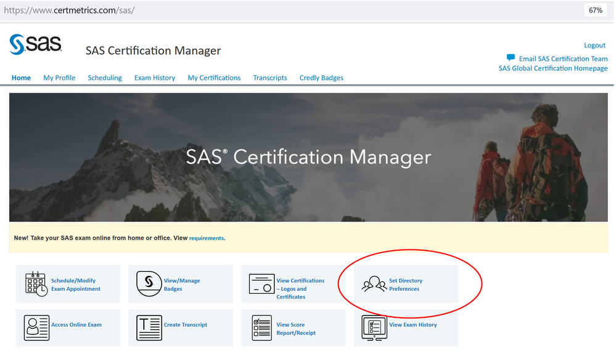Click the people icon for Set Directory Preferences
This screenshot has width=616, height=364.
point(374,283)
